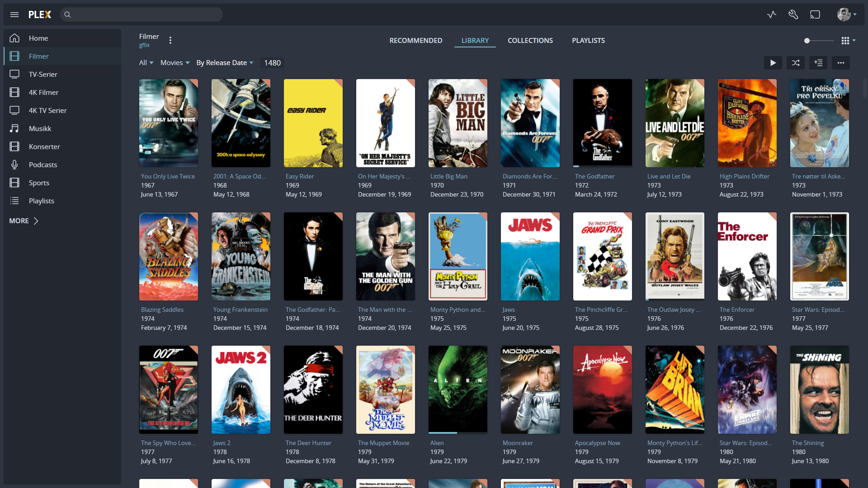Open the activity monitor icon
Viewport: 868px width, 488px height.
coord(772,14)
